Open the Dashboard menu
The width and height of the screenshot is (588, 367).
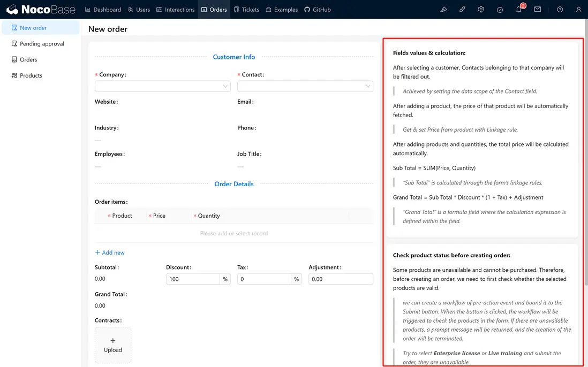pos(103,10)
